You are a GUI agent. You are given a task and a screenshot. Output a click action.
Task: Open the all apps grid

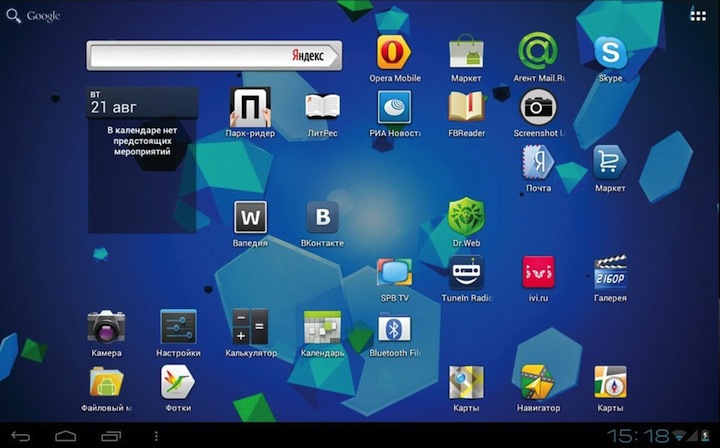[698, 16]
